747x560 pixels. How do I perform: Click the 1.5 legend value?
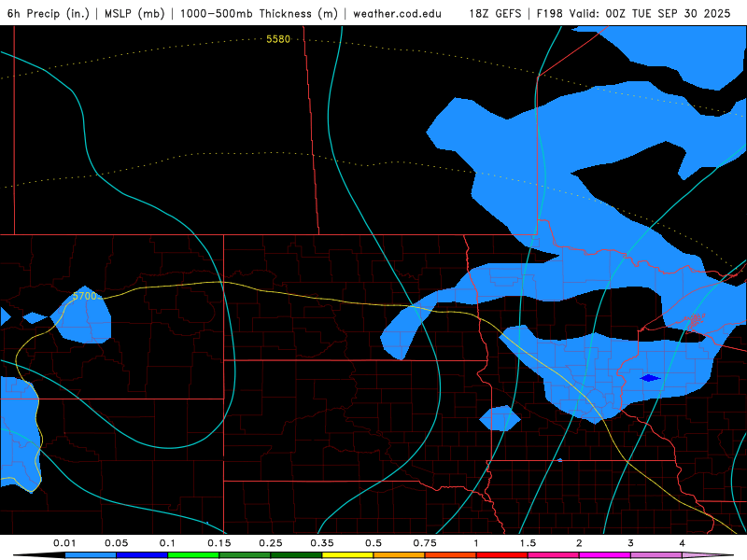(528, 543)
